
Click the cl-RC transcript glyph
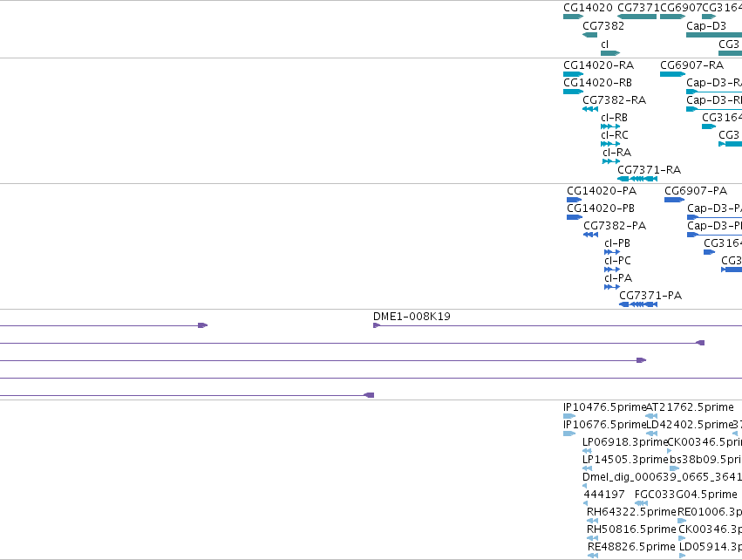(610, 144)
